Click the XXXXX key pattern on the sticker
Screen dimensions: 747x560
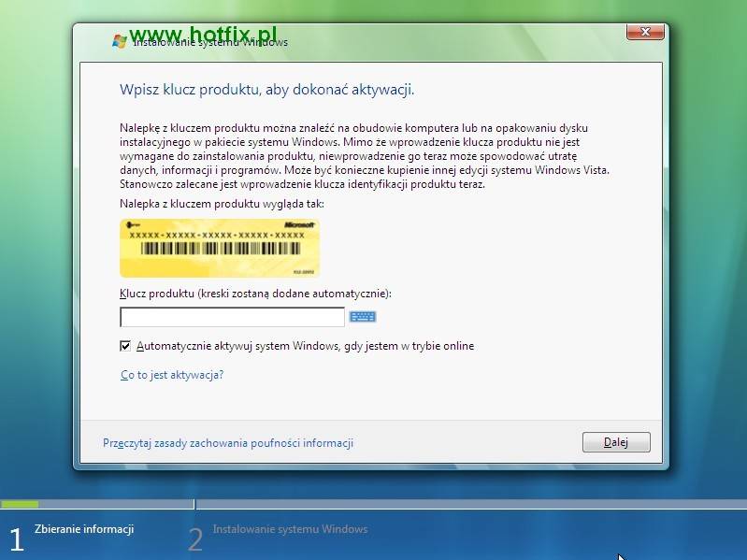(x=217, y=236)
